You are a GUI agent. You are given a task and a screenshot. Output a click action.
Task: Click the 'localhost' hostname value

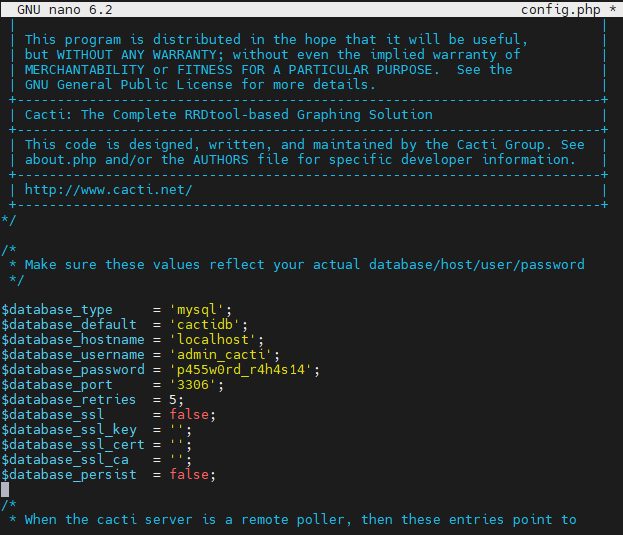pos(213,340)
